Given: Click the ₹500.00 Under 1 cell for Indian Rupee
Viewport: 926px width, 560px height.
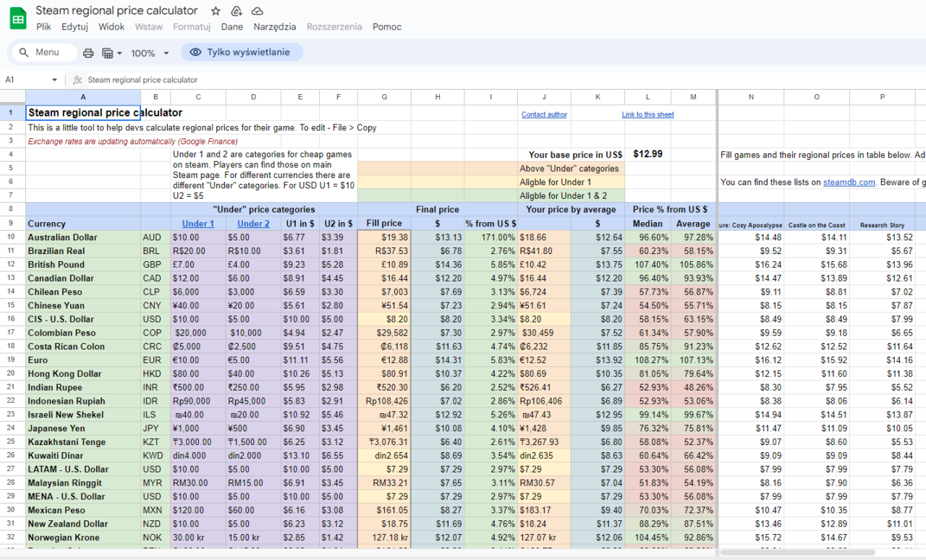Looking at the screenshot, I should [198, 387].
